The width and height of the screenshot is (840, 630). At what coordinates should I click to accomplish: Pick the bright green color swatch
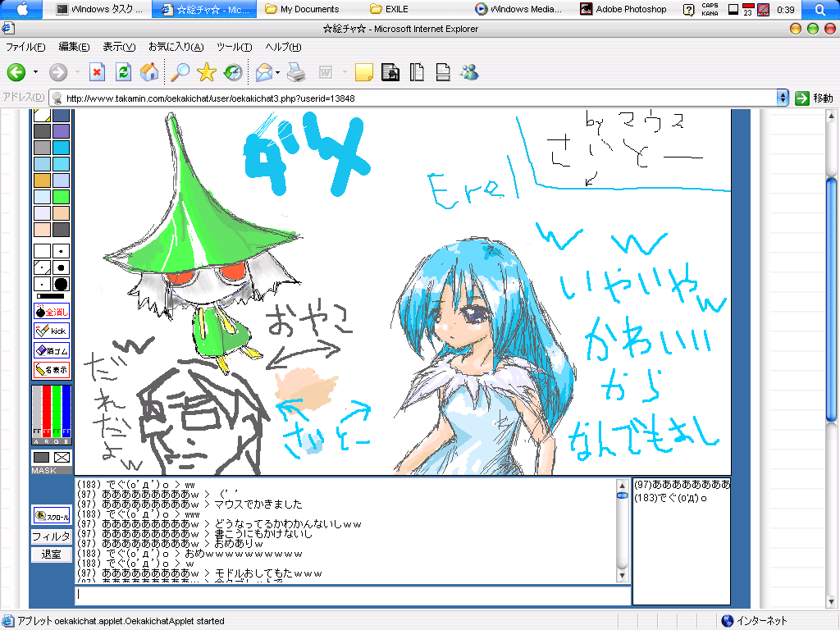click(x=61, y=197)
